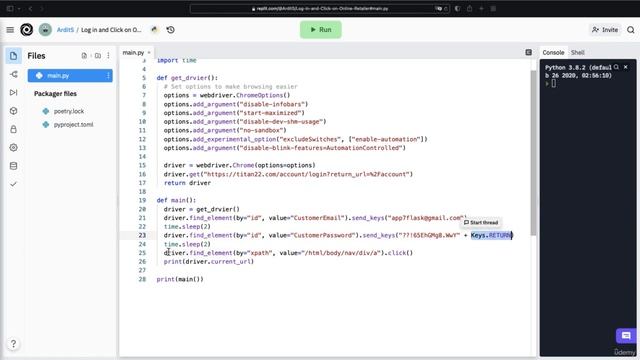Open the Help question mark icon
640x360 pixels.
tap(13, 344)
